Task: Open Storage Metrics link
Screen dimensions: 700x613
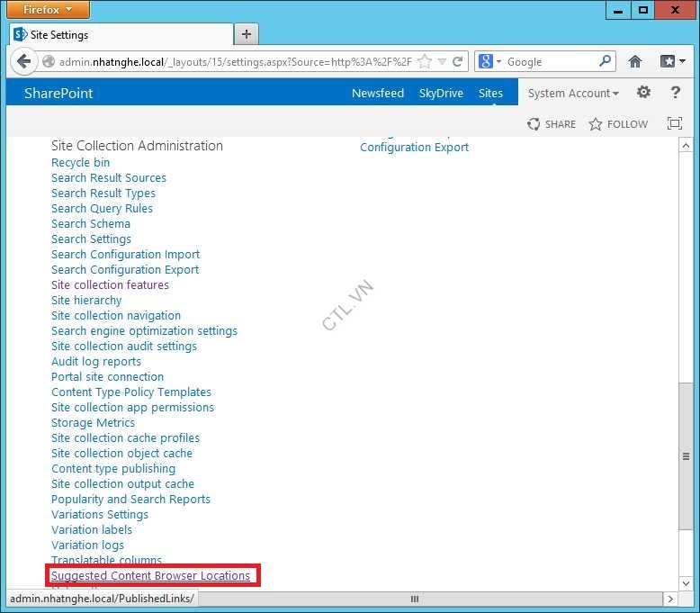Action: tap(93, 423)
